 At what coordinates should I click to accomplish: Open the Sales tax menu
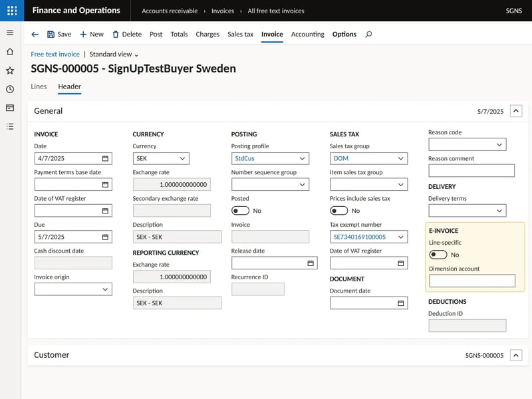click(x=240, y=35)
